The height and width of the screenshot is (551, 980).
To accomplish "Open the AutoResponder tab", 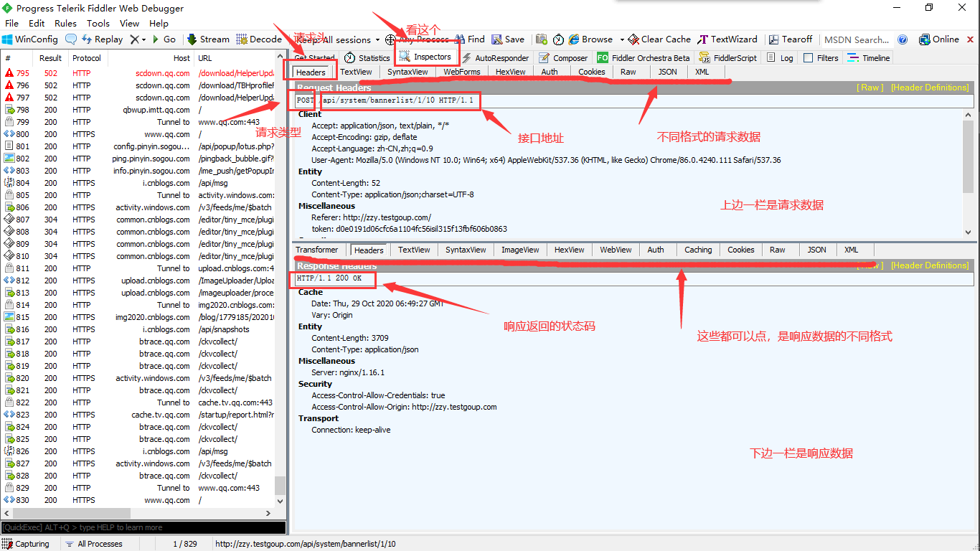I will tap(495, 58).
